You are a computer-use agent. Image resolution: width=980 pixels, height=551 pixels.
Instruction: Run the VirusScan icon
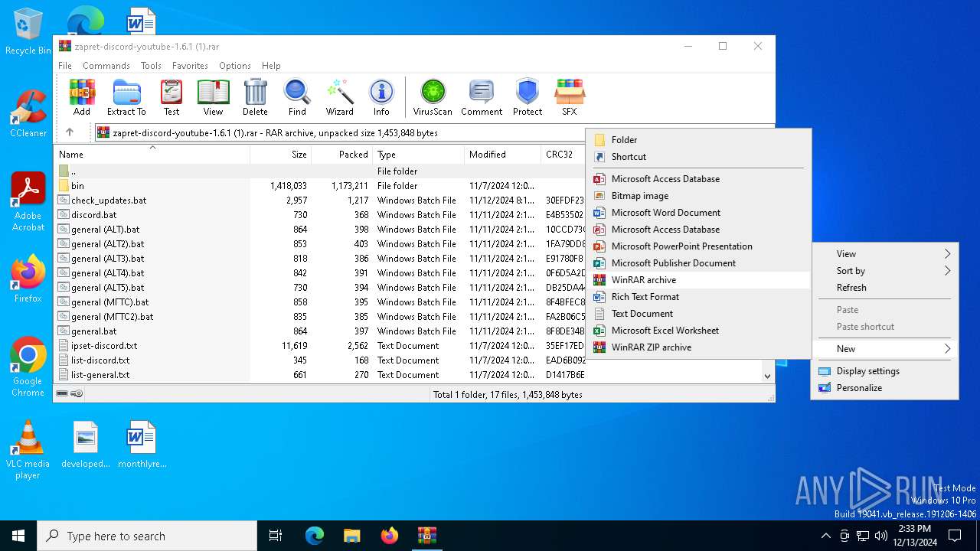(x=433, y=97)
